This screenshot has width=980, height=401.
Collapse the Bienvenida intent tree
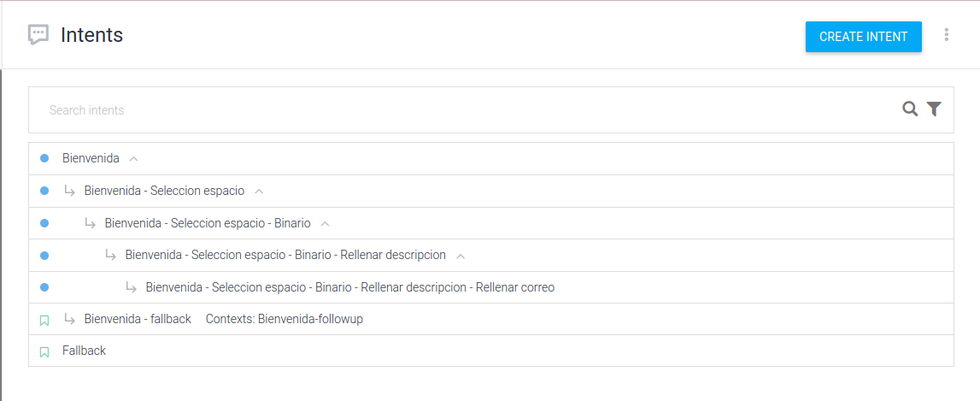pos(133,159)
